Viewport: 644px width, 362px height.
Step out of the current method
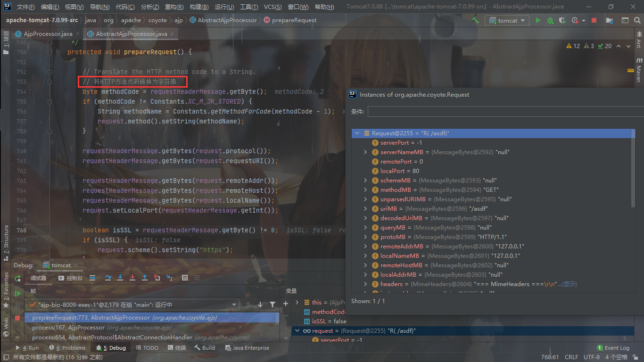coord(145,278)
